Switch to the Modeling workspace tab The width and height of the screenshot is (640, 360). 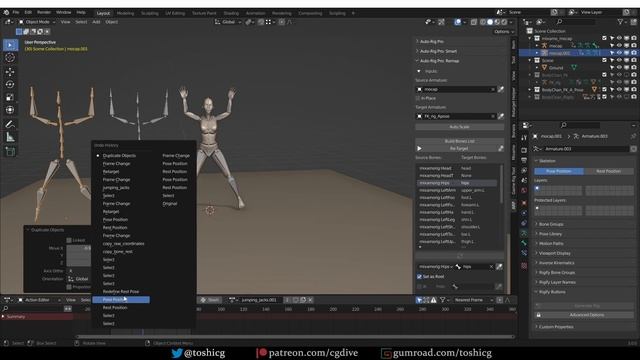pyautogui.click(x=125, y=13)
